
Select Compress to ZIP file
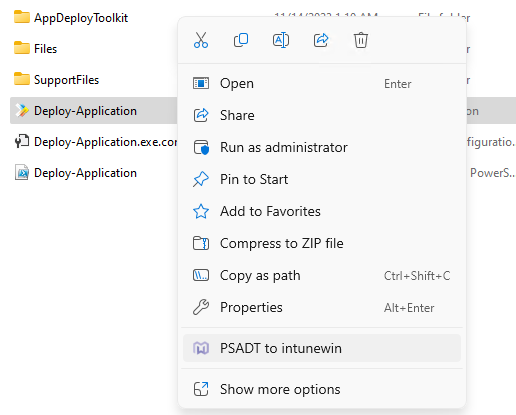tap(322, 243)
